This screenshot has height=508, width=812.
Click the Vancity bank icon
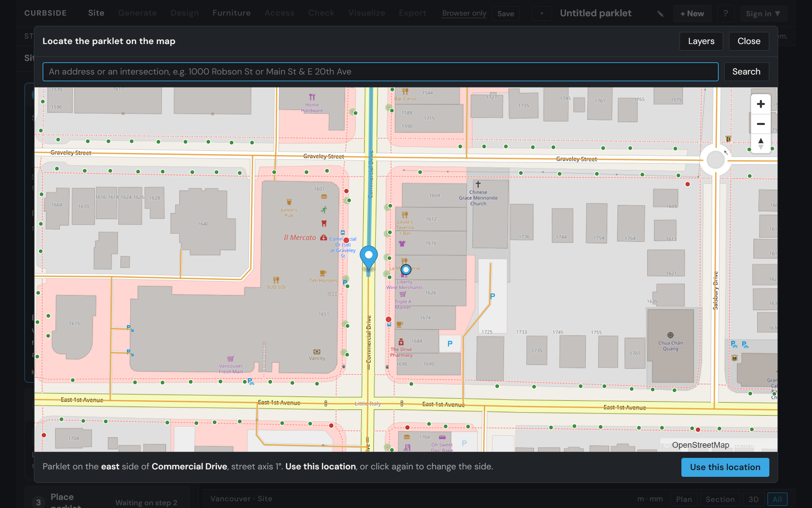[x=317, y=352]
